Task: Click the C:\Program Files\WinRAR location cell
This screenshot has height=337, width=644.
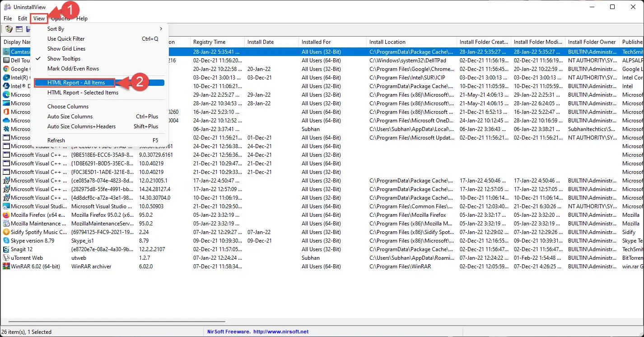Action: pyautogui.click(x=400, y=267)
